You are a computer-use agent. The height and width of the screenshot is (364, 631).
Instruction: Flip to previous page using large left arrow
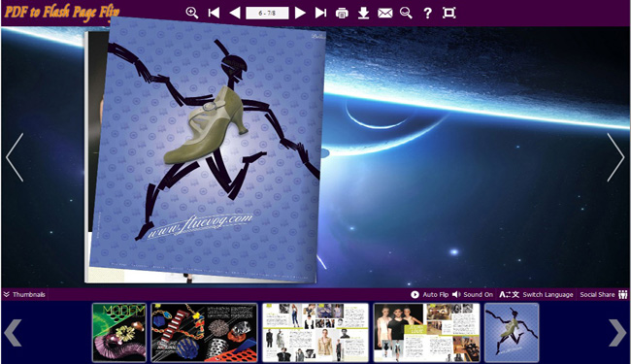pyautogui.click(x=15, y=157)
